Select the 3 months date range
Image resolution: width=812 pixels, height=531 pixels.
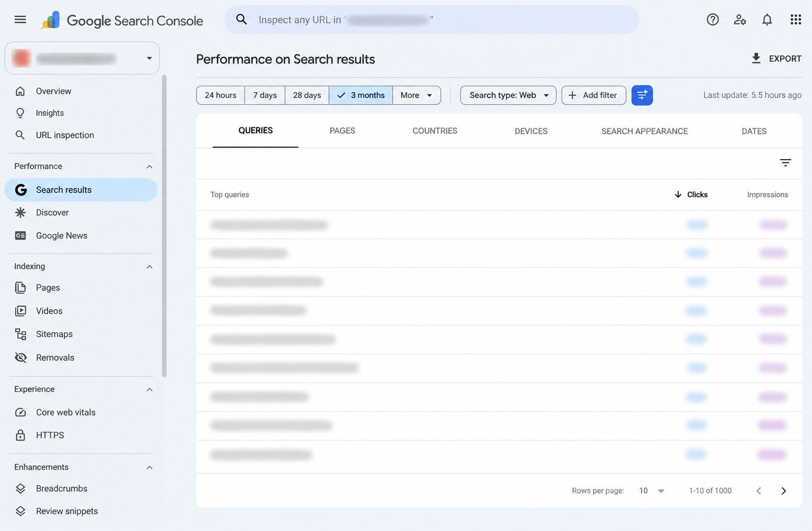[x=361, y=95]
